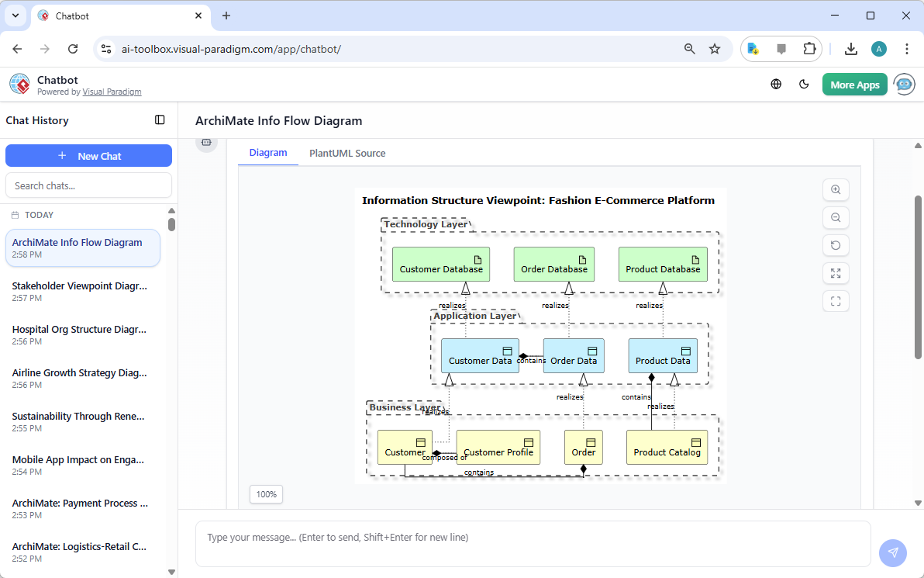Expand the browser extensions menu

pyautogui.click(x=810, y=48)
